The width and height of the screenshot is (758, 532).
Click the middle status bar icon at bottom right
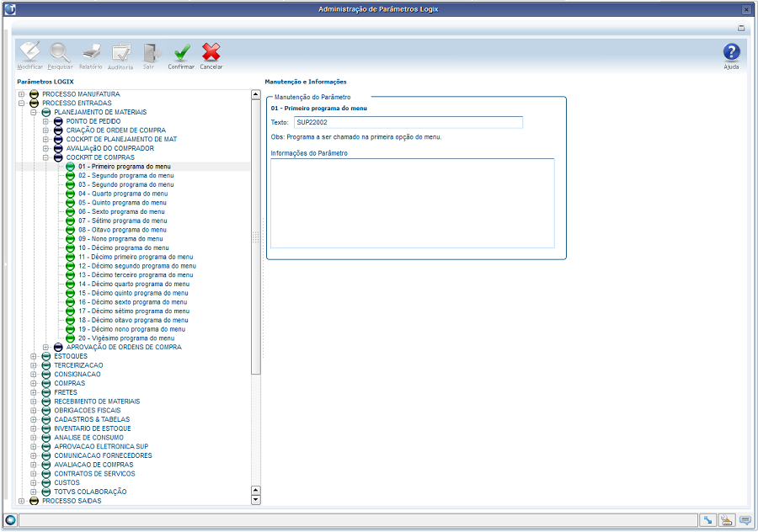[726, 520]
